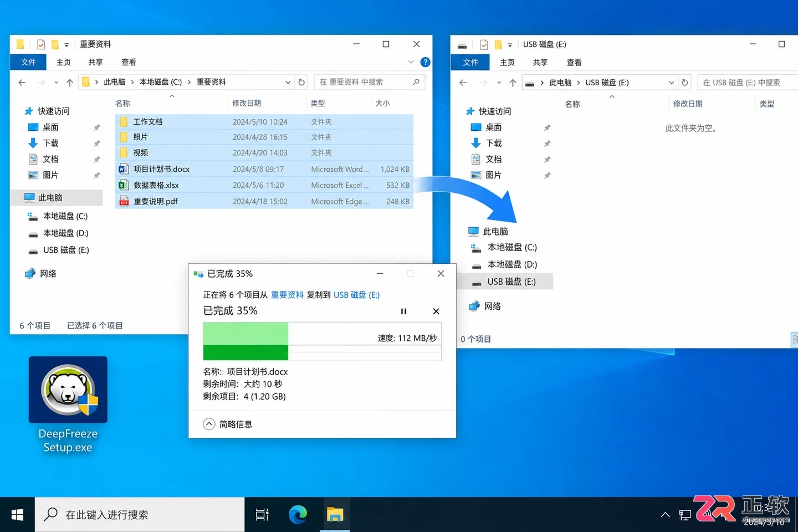Click 本地磁盘 (C:) breadcrumb in 重要资料 address bar
Screen dimensions: 798x532
point(161,82)
